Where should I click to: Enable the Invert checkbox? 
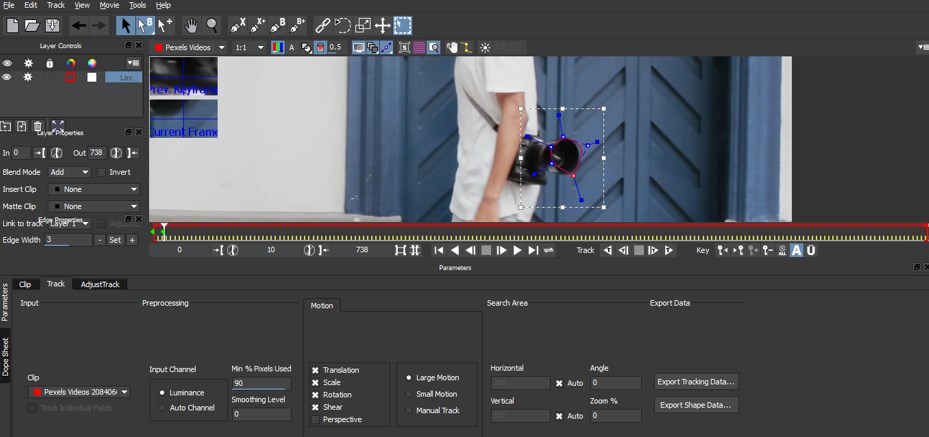click(101, 172)
